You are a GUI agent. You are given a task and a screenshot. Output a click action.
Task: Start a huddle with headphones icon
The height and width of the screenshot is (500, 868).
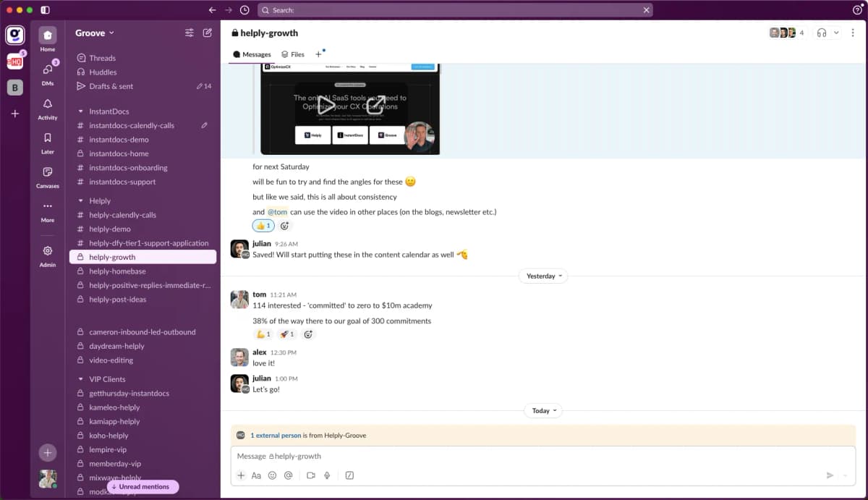[822, 33]
